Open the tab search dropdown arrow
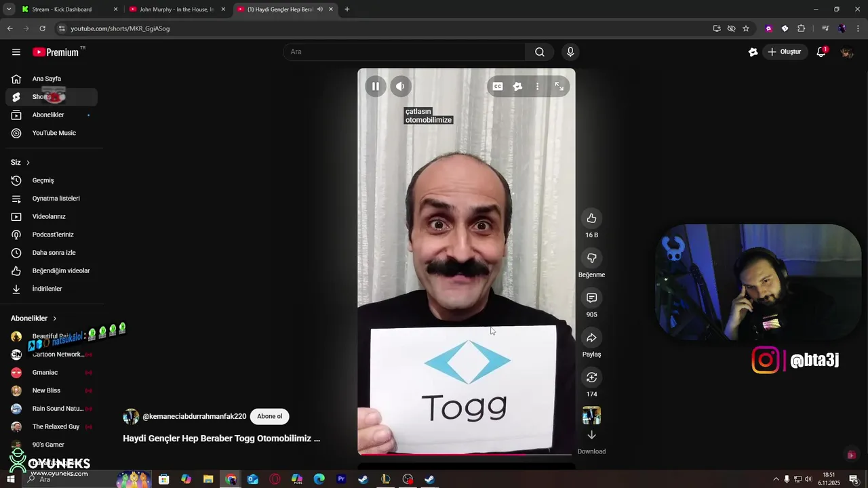Image resolution: width=868 pixels, height=488 pixels. [x=9, y=9]
